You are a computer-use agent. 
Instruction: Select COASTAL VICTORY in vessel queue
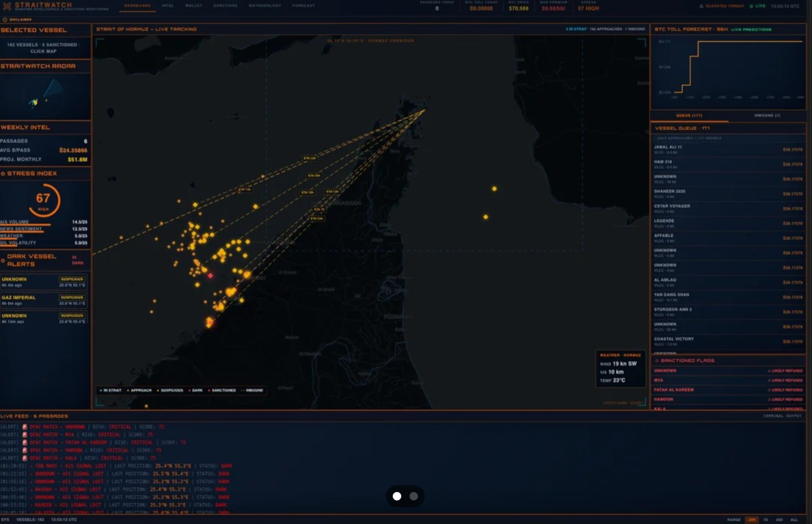click(728, 341)
